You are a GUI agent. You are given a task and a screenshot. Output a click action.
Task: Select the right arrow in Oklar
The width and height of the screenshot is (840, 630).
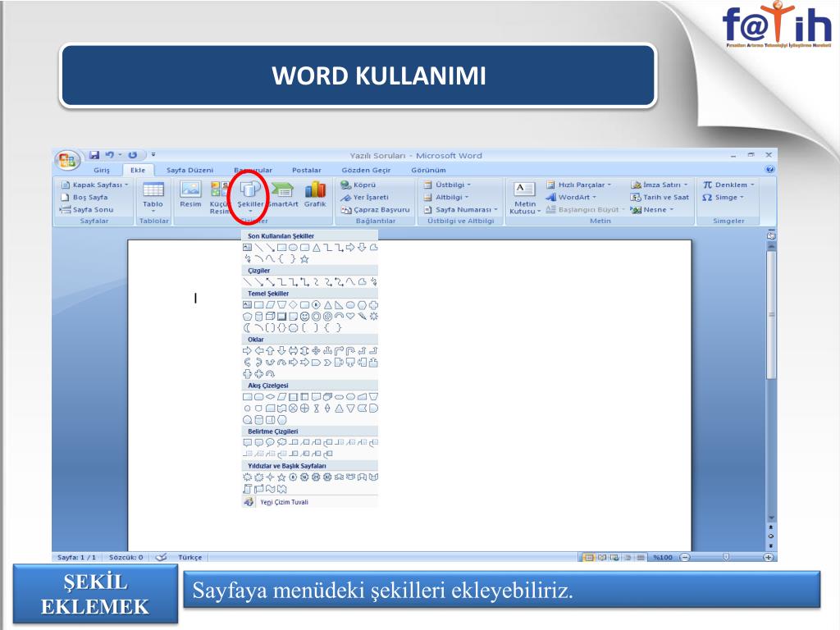point(247,351)
